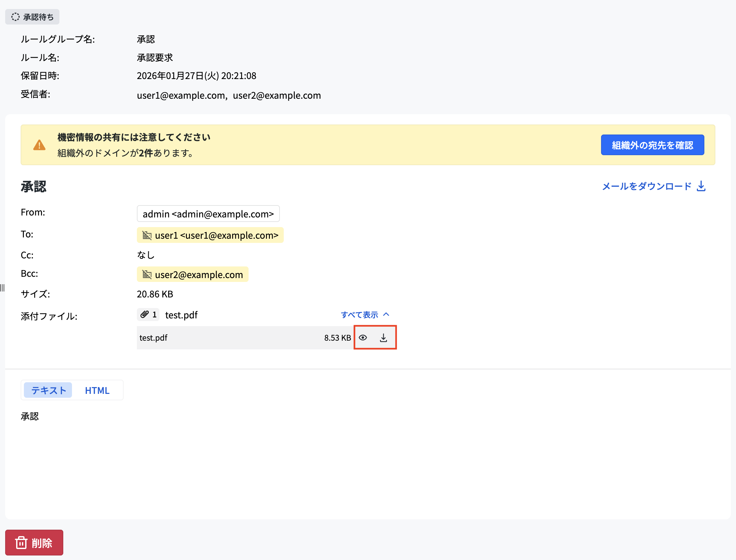Click the 8.53 KB attachment size
The image size is (736, 560).
[x=337, y=338]
